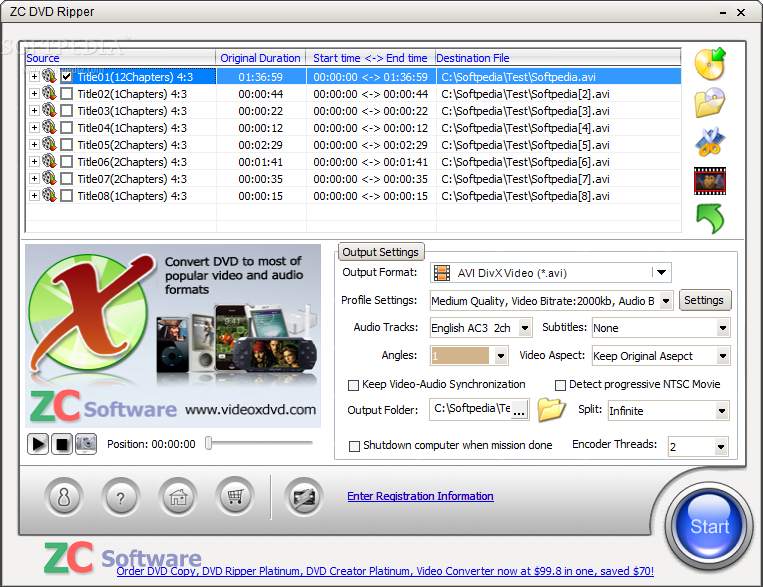763x587 pixels.
Task: Open the Video Aspect dropdown
Action: 723,356
